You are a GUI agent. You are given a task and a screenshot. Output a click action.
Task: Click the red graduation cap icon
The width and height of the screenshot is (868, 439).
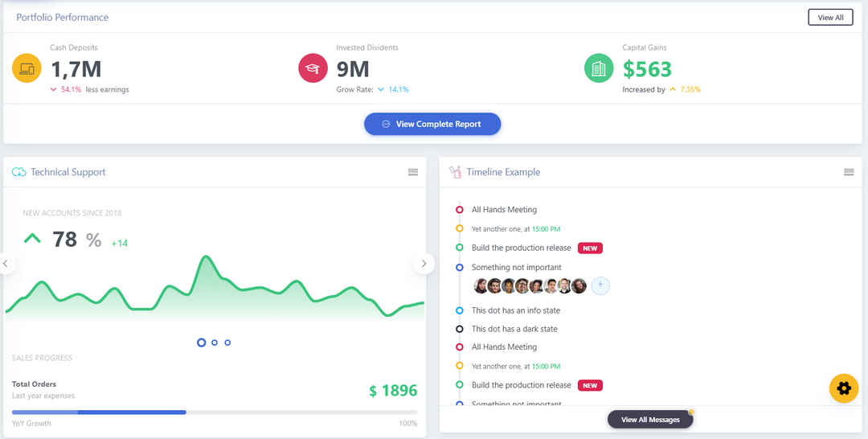pyautogui.click(x=313, y=68)
